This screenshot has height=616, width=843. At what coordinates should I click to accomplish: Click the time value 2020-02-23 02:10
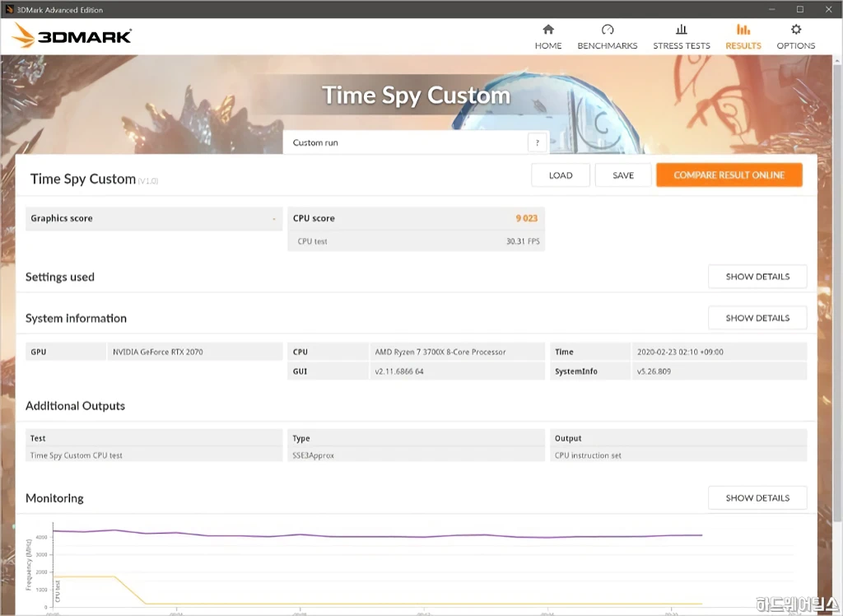[680, 352]
